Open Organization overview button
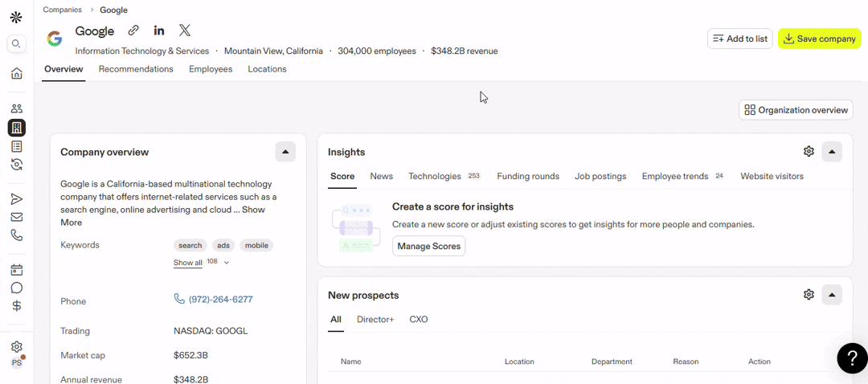This screenshot has width=868, height=384. [796, 109]
